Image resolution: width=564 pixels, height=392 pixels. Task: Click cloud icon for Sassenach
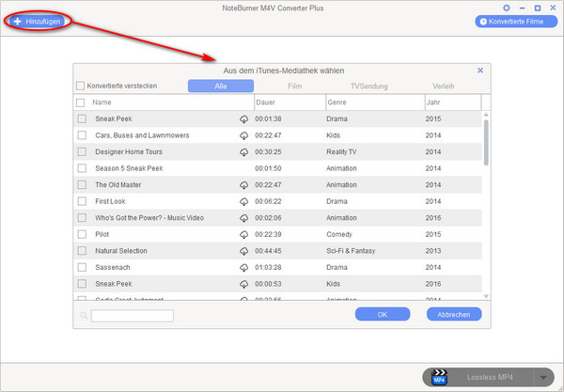[243, 268]
